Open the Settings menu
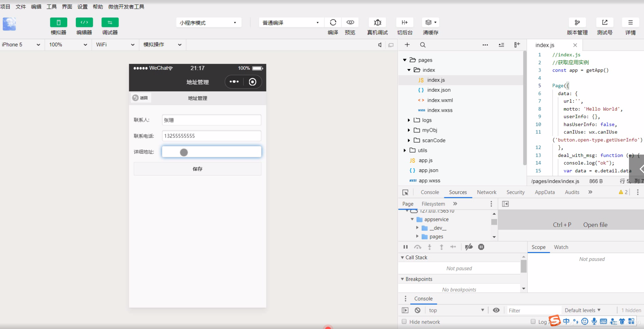 click(x=82, y=6)
